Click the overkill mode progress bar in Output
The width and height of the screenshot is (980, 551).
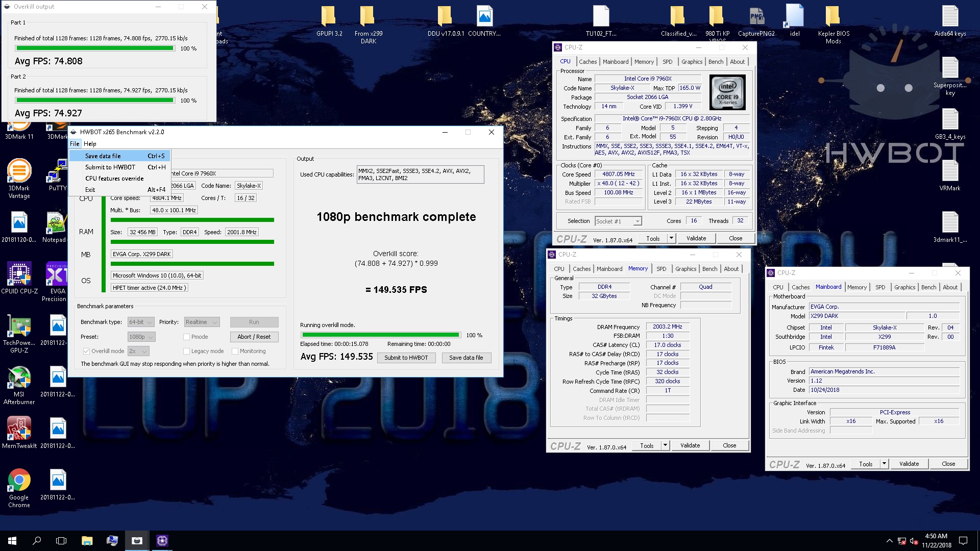click(380, 335)
